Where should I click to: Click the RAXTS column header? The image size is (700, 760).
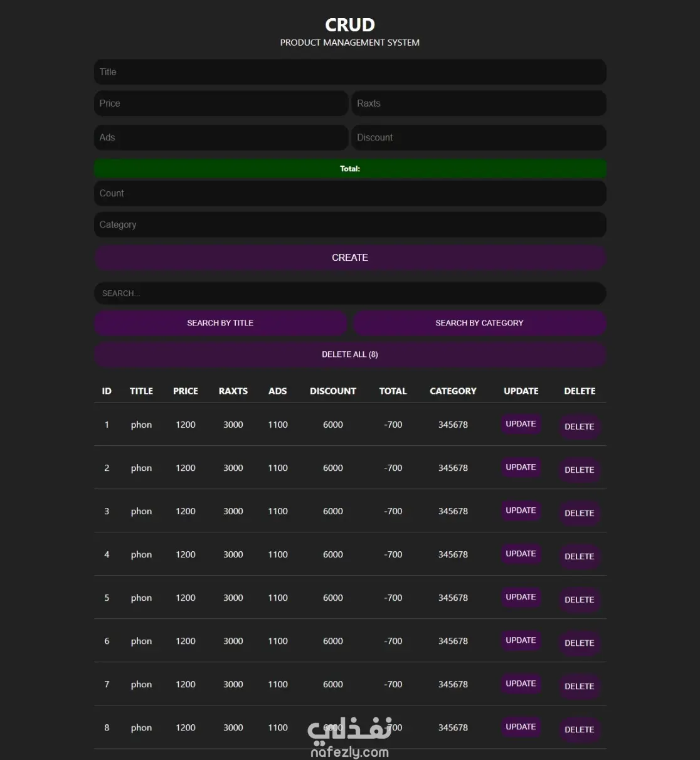(x=233, y=391)
